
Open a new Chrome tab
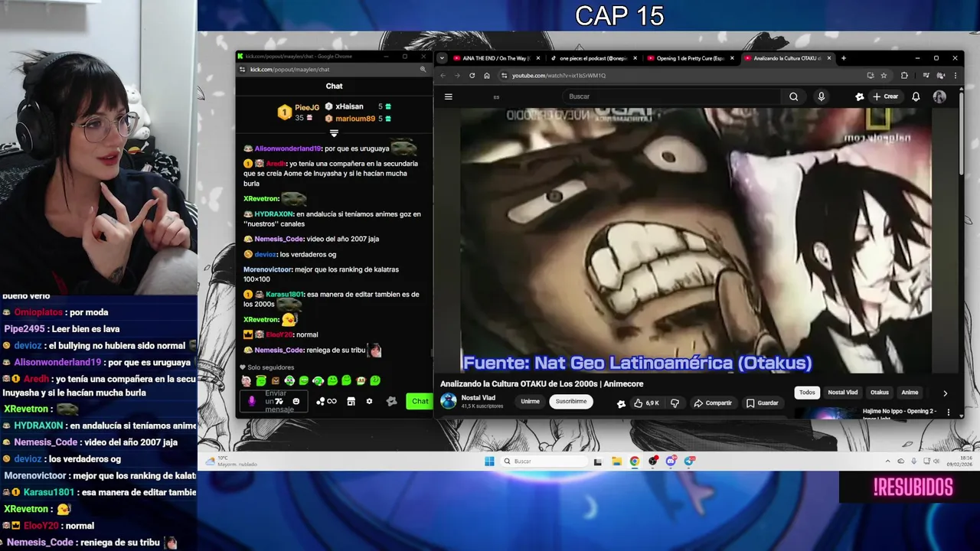844,58
